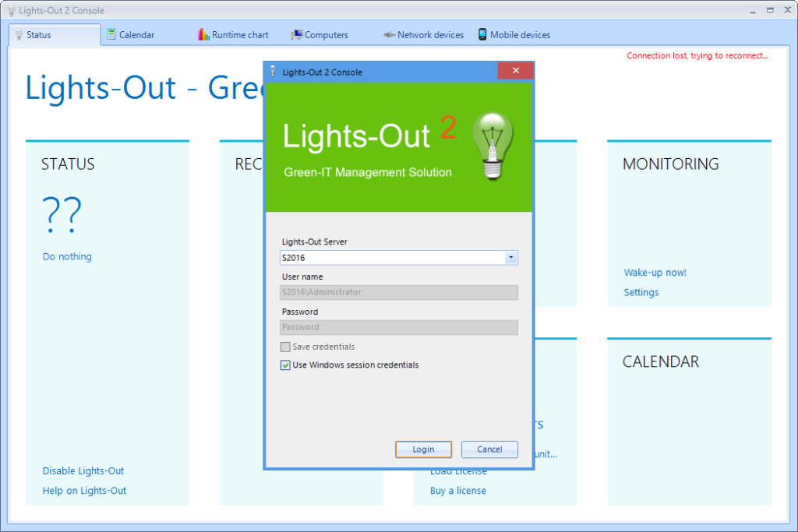Open the Lights-Out Server dropdown
The image size is (798, 532).
(x=510, y=257)
